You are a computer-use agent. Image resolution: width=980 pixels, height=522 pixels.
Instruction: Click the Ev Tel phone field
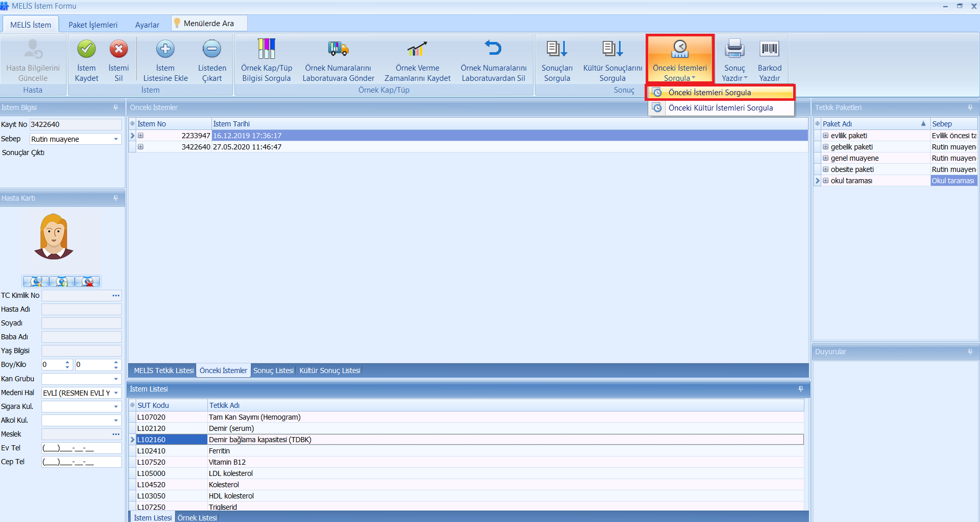pos(81,448)
